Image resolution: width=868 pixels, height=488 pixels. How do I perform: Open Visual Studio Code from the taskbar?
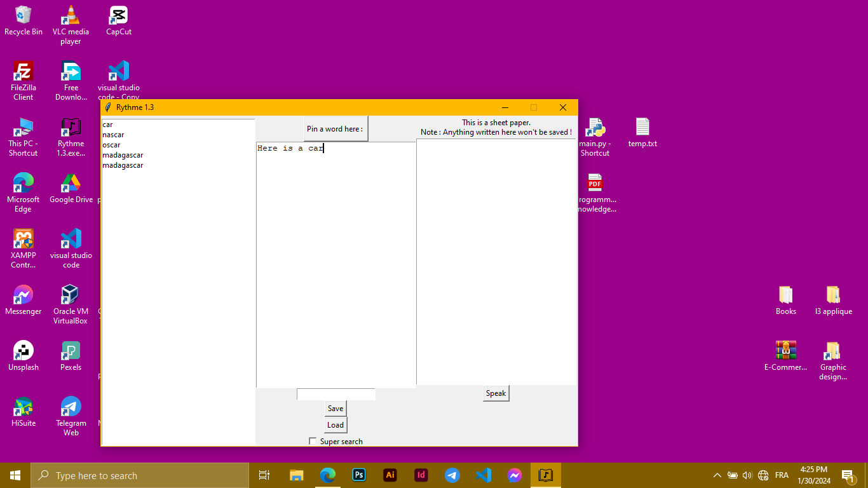pos(483,475)
